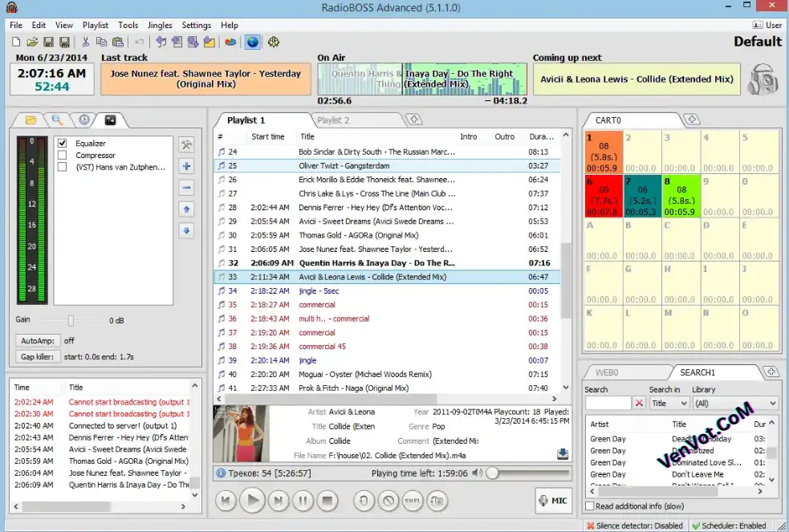Viewport: 789px width, 532px height.
Task: Click the Stop button
Action: coord(327,501)
